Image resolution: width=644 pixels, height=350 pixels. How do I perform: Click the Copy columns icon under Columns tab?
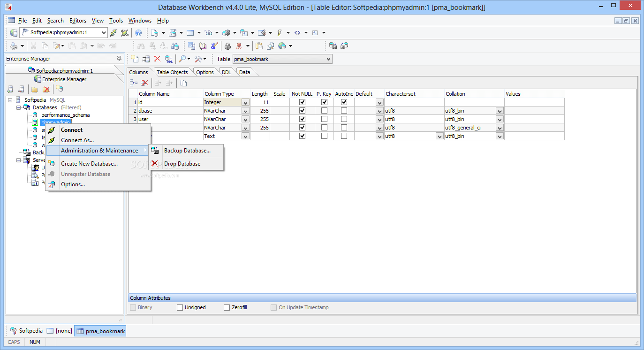pos(183,83)
